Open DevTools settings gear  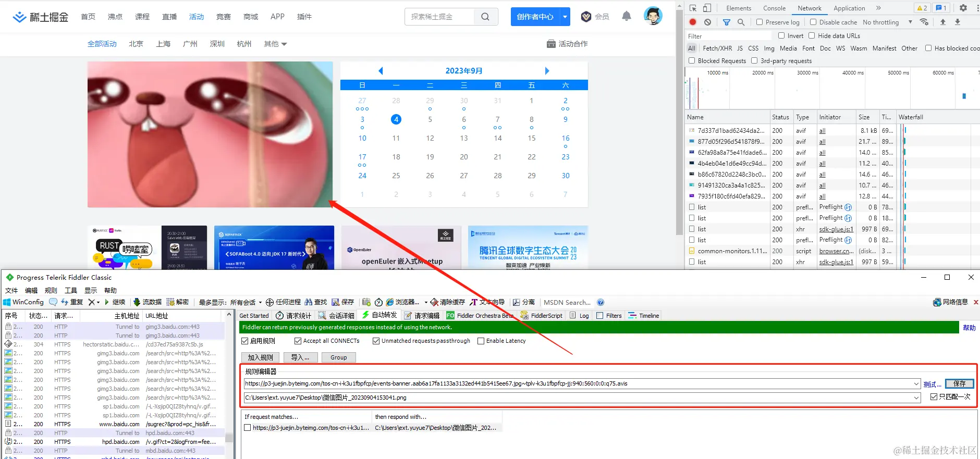pyautogui.click(x=963, y=8)
